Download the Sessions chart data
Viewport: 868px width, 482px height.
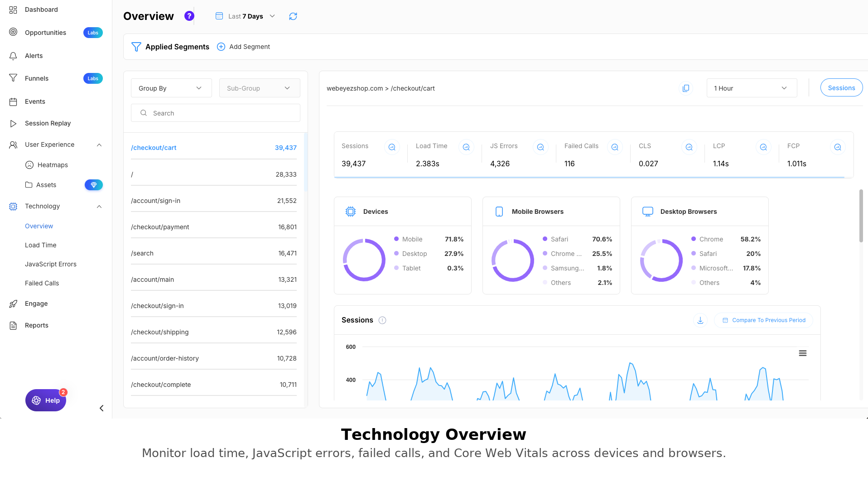[x=700, y=320]
